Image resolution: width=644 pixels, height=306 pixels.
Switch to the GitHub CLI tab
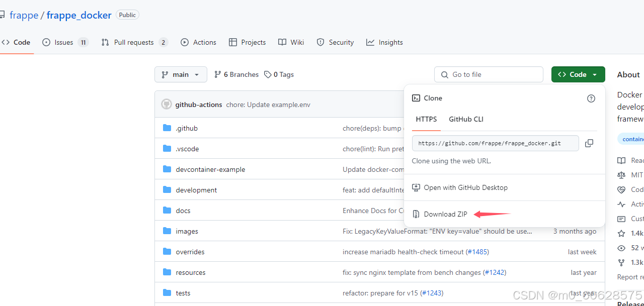(465, 119)
